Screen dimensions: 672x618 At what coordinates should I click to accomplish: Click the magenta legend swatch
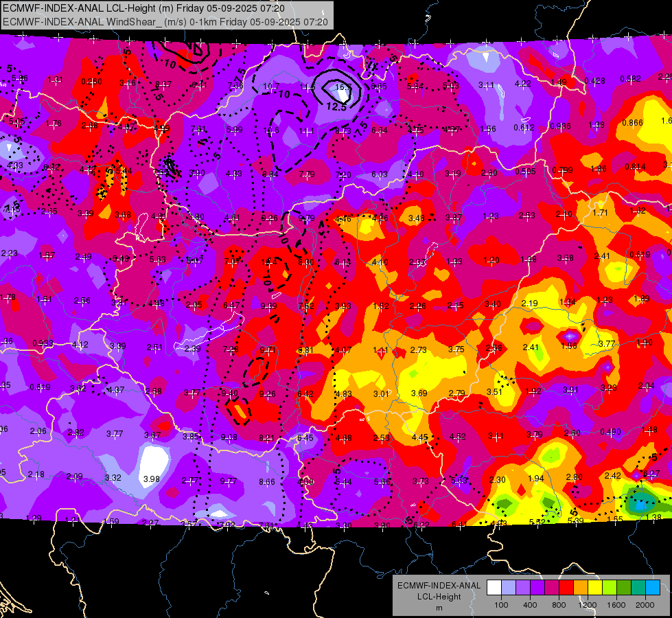pos(552,588)
